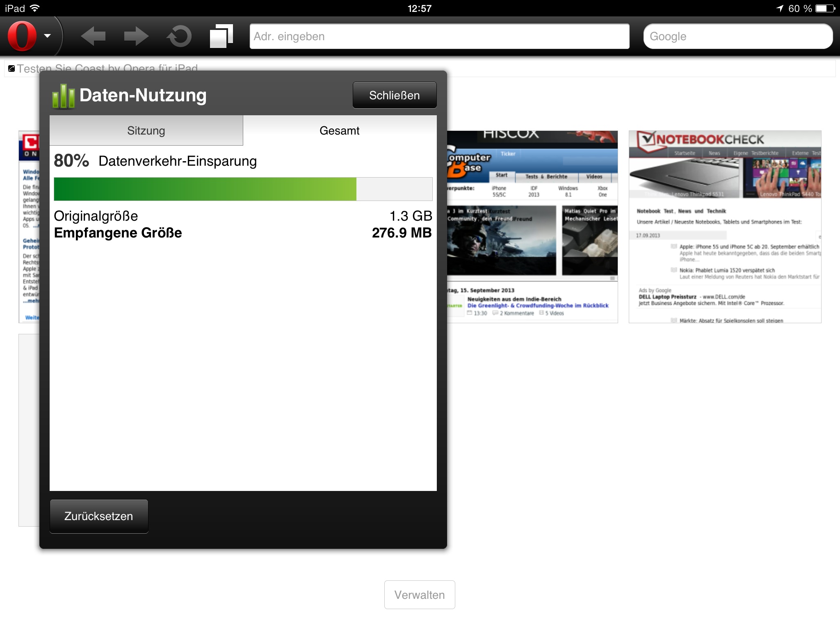Reset statistics with Zurücksetzen button

pos(99,516)
